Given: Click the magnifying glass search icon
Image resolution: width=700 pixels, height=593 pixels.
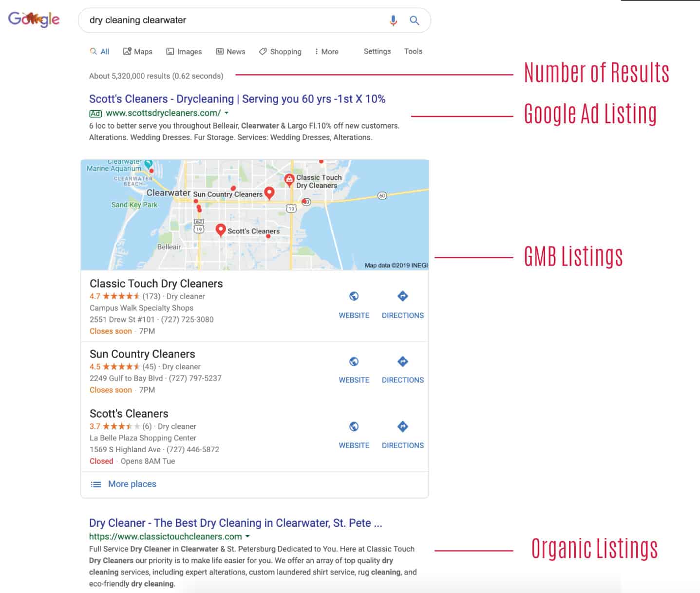Looking at the screenshot, I should point(414,20).
